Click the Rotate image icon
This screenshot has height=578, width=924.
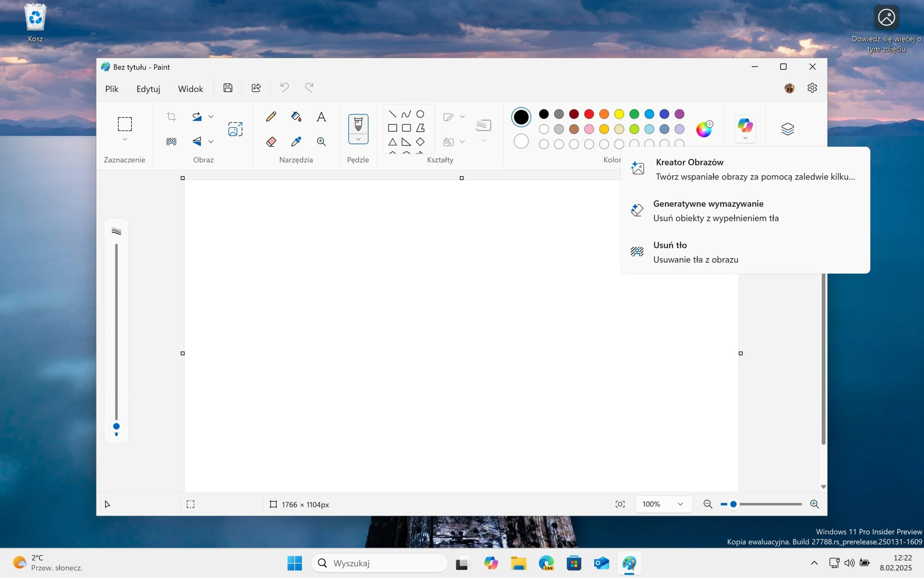point(197,117)
